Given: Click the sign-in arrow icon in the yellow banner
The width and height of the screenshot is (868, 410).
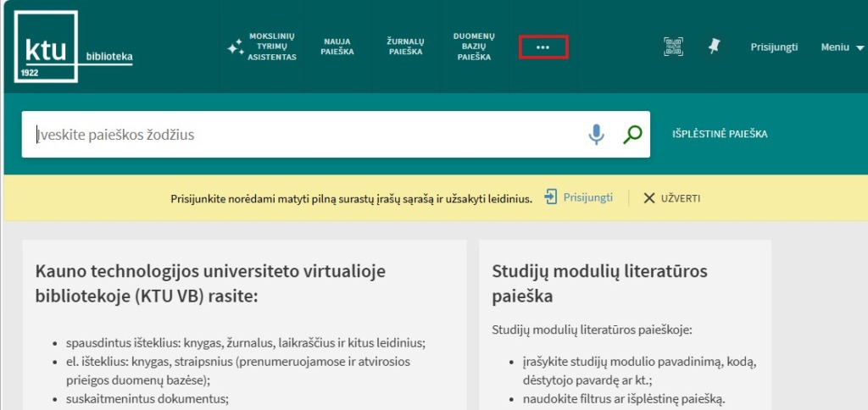Looking at the screenshot, I should point(551,197).
